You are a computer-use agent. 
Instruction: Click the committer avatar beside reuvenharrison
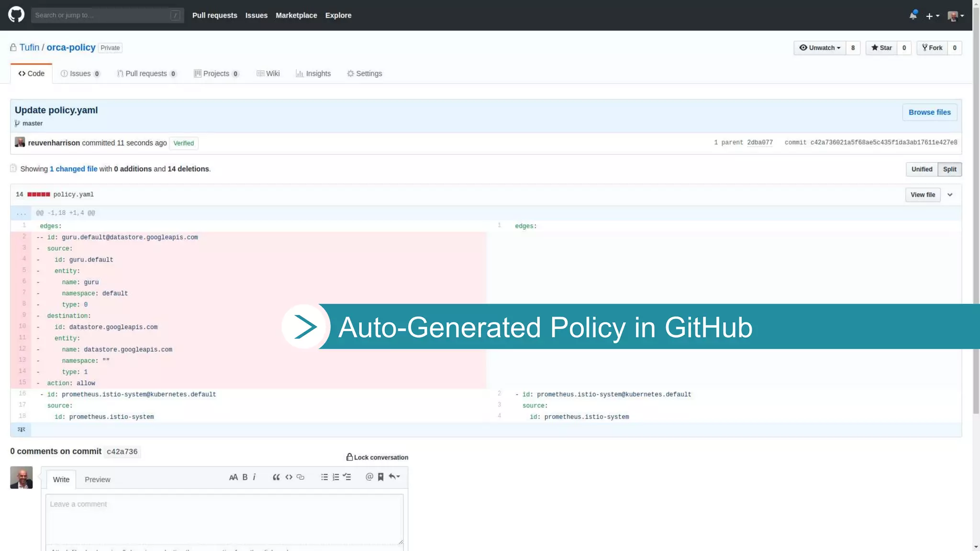click(x=20, y=143)
